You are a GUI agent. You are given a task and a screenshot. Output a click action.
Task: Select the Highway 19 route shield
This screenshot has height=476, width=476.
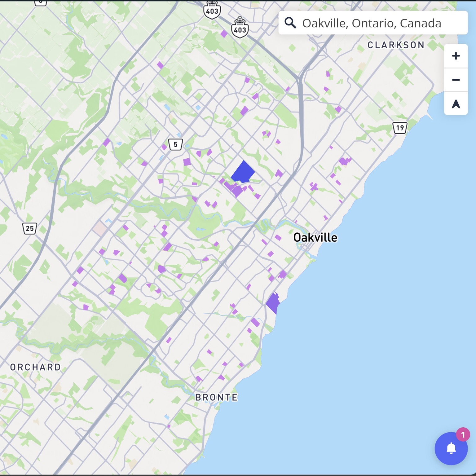400,128
